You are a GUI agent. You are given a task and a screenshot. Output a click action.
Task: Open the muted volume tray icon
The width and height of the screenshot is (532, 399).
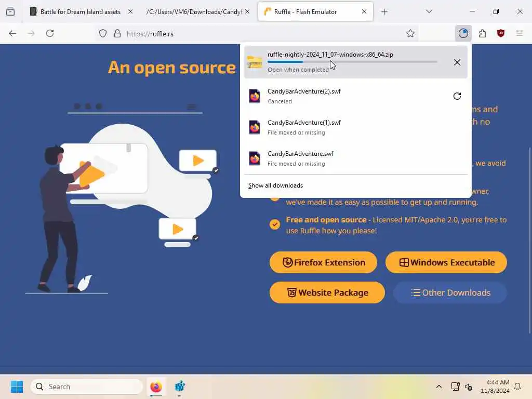pos(469,387)
